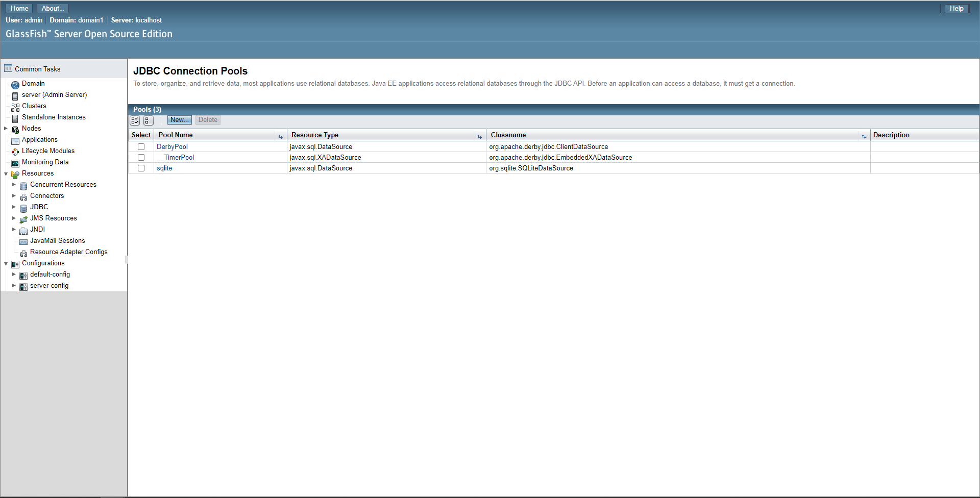Collapse the Configurations tree branch
This screenshot has width=980, height=498.
tap(6, 263)
